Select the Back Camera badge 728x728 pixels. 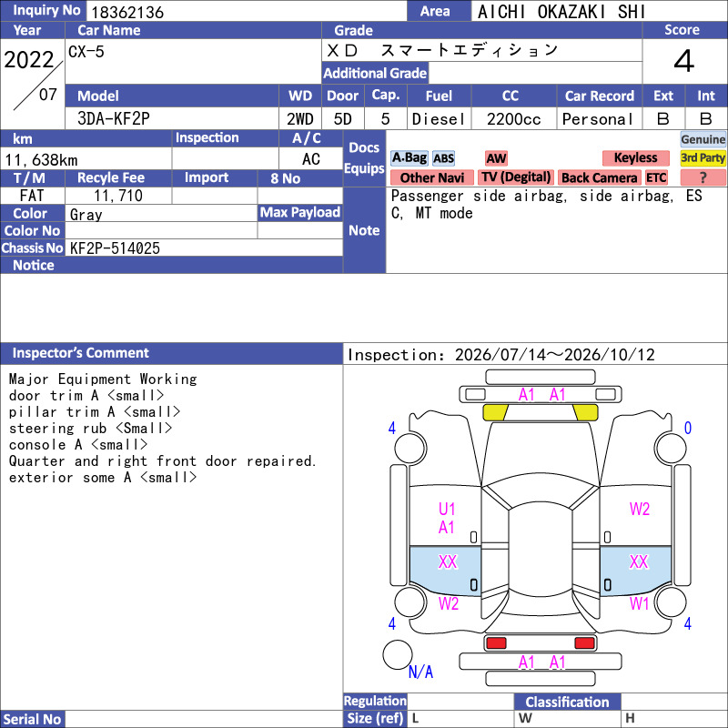pos(599,177)
